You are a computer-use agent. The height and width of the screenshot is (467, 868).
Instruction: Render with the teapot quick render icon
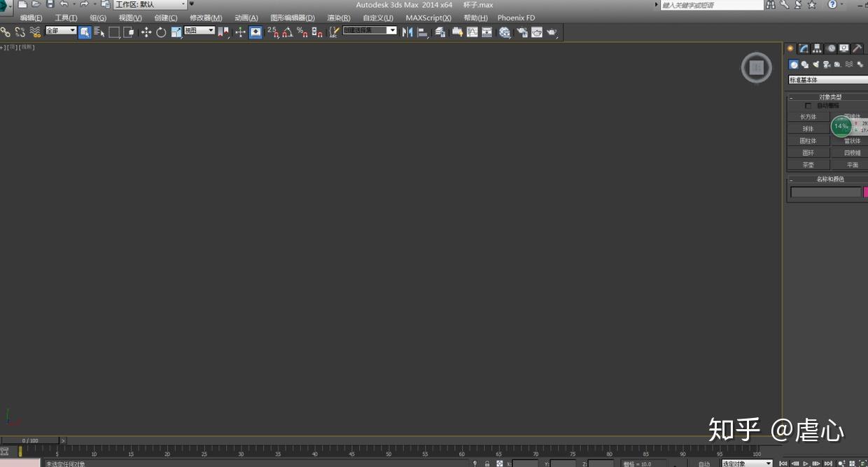[552, 32]
